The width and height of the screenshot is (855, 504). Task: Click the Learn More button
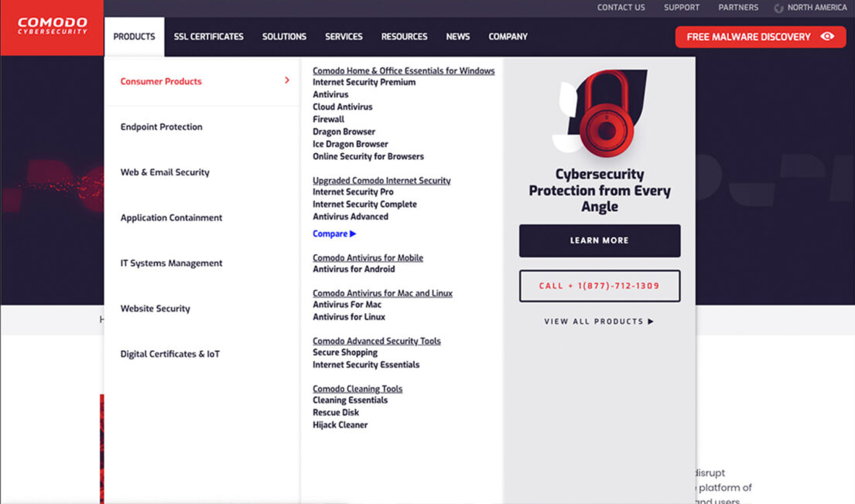[x=599, y=241]
